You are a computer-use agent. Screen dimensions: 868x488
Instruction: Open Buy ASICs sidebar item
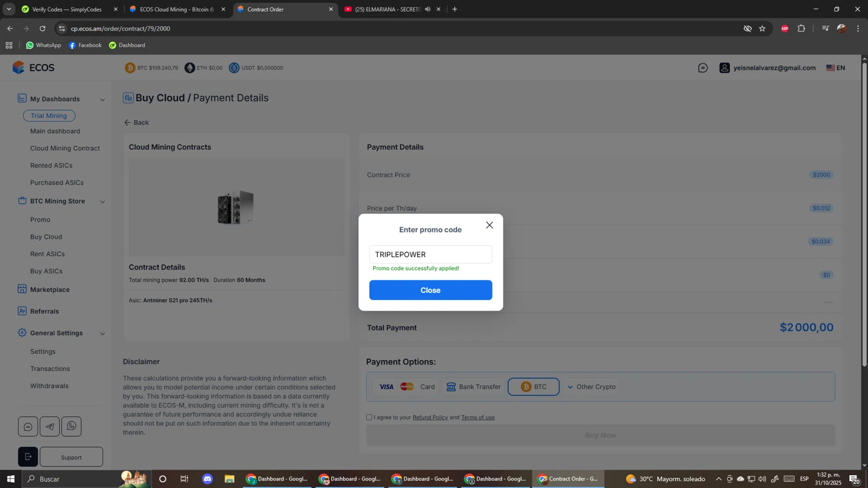click(46, 271)
